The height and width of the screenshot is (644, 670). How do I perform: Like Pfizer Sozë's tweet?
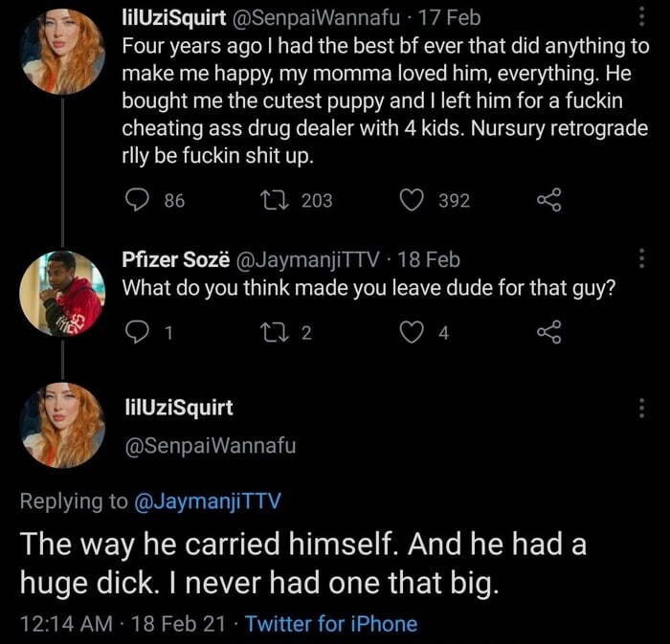pos(413,332)
